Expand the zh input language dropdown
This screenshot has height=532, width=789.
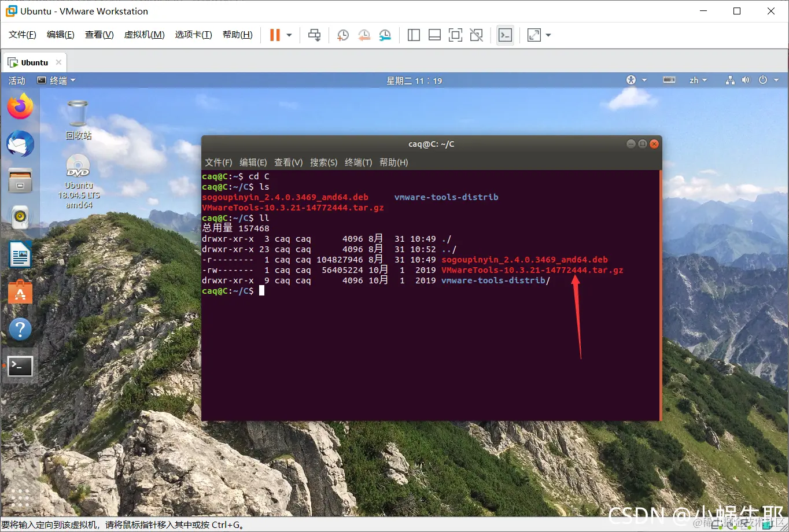[698, 80]
